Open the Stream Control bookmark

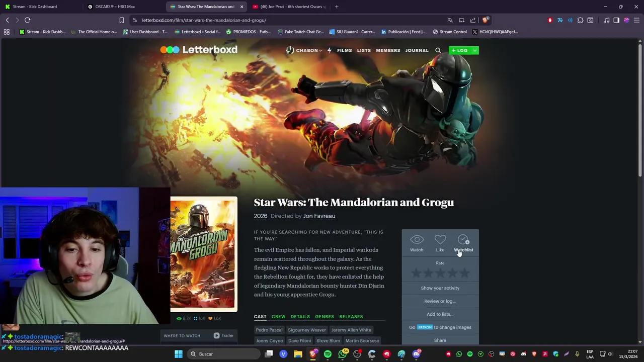click(449, 32)
